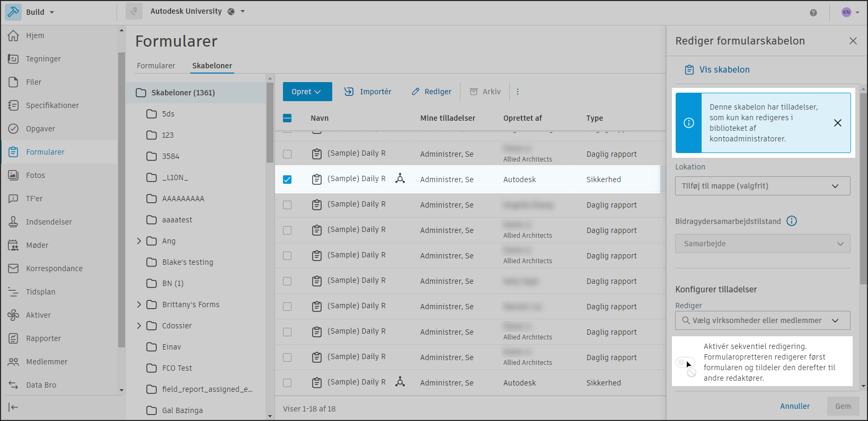868x421 pixels.
Task: Toggle the sequential editing switch
Action: point(685,363)
